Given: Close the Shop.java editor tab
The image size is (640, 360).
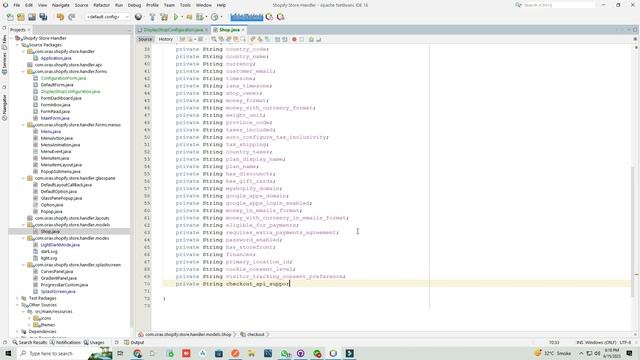Looking at the screenshot, I should click(243, 30).
